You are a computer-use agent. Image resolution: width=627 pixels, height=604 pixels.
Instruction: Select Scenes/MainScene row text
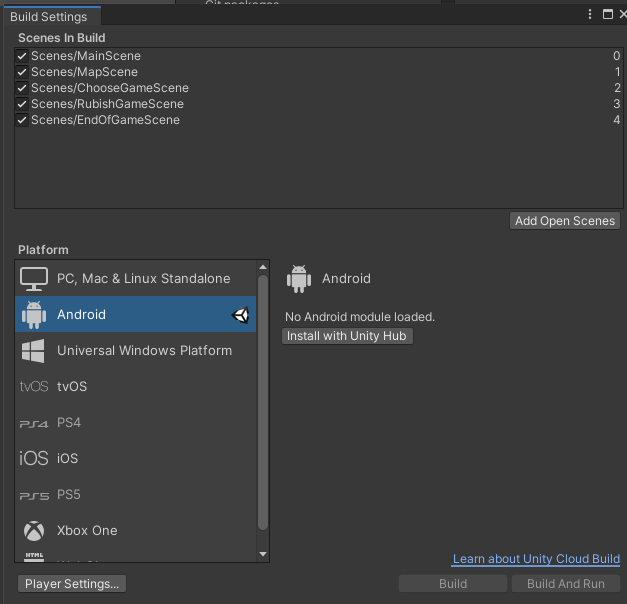[x=86, y=56]
